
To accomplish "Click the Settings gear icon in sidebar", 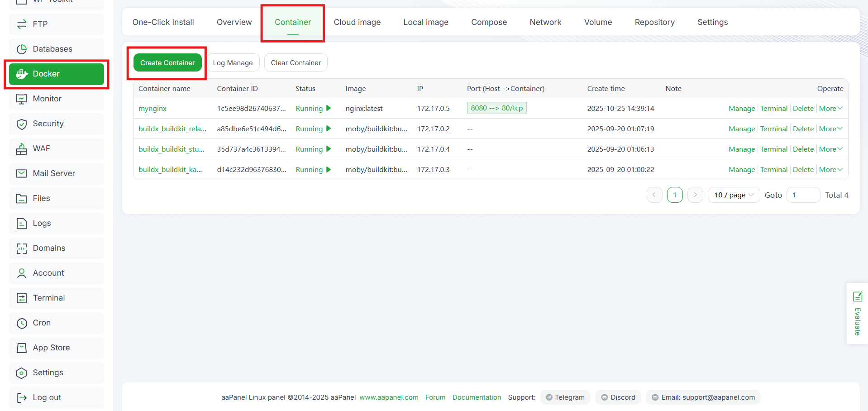I will (22, 373).
